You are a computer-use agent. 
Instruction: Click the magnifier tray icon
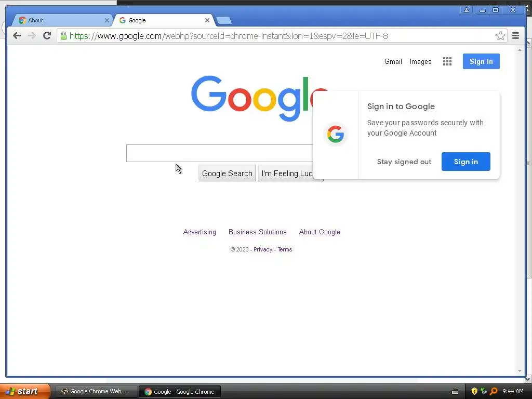coord(494,391)
